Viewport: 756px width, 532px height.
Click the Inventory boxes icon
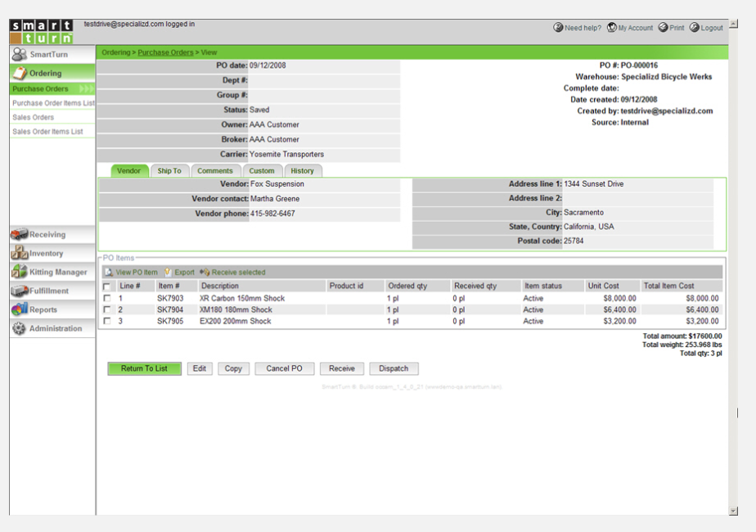(x=20, y=253)
